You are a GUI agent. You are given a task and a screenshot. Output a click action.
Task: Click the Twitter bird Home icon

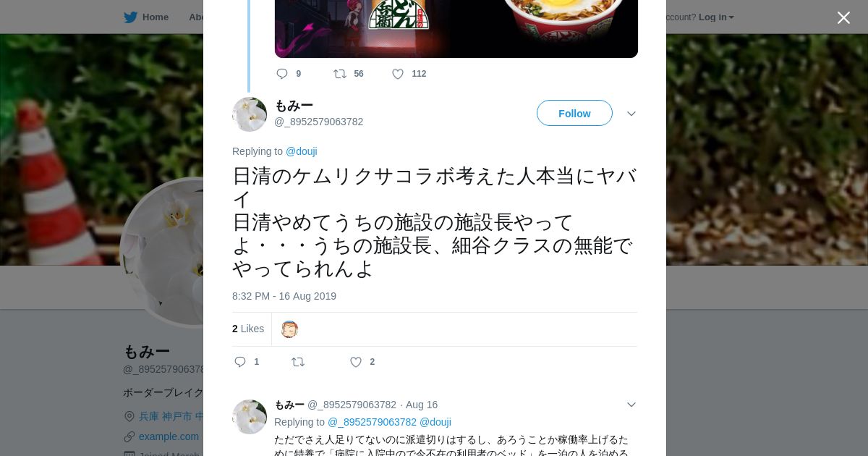tap(130, 17)
